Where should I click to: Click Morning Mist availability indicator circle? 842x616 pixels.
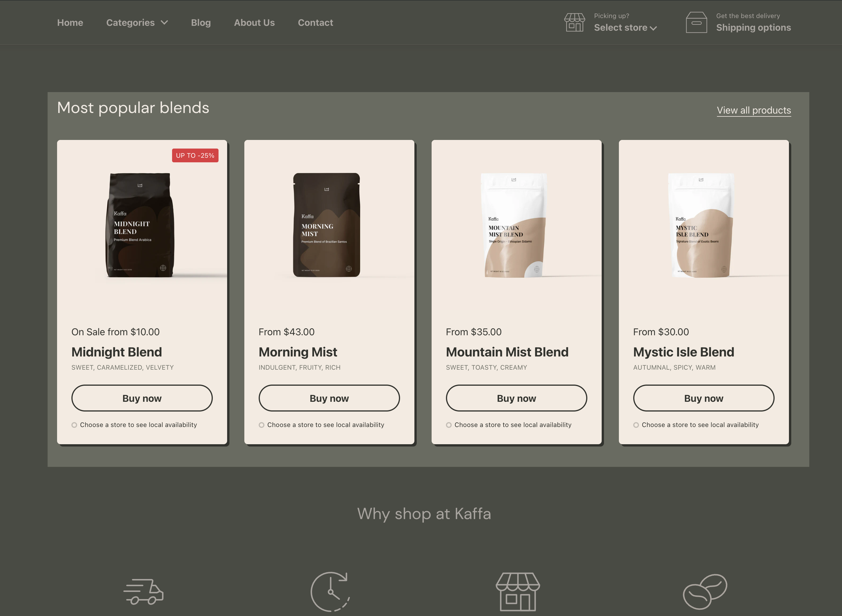pos(261,425)
